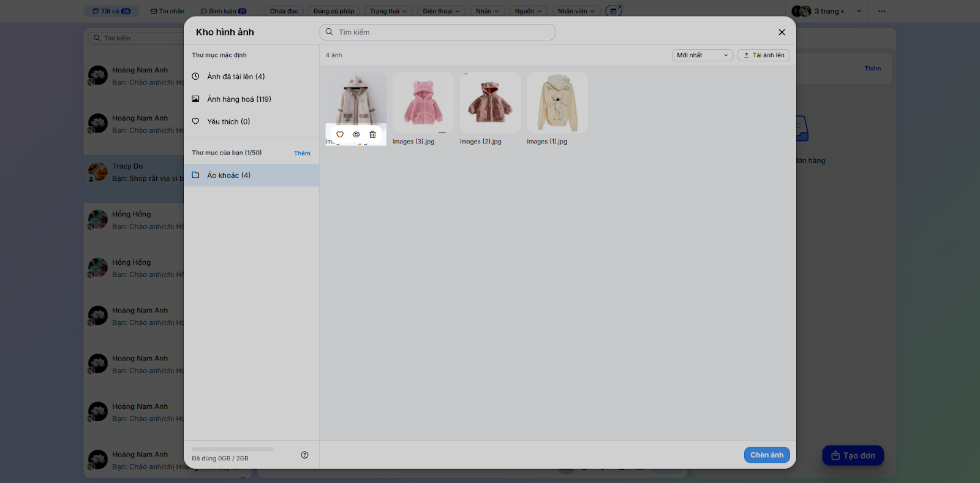Screen dimensions: 980x483
Task: Click the background conversation search field
Action: 136,38
